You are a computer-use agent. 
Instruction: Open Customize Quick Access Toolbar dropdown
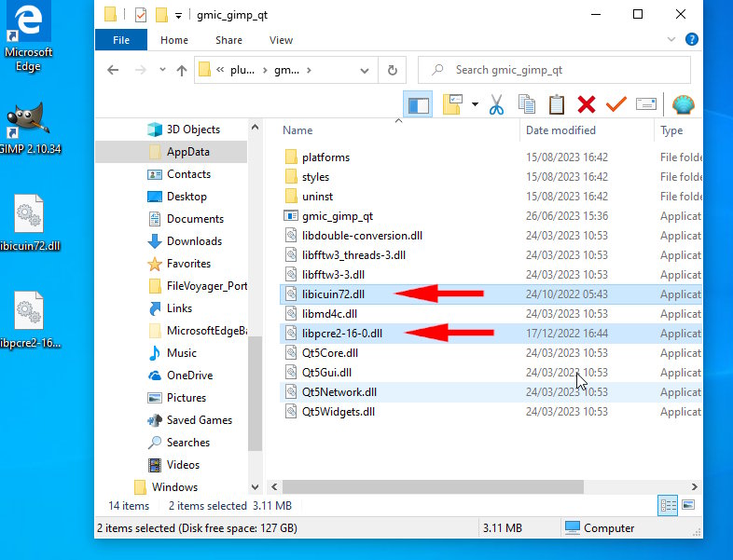point(178,16)
